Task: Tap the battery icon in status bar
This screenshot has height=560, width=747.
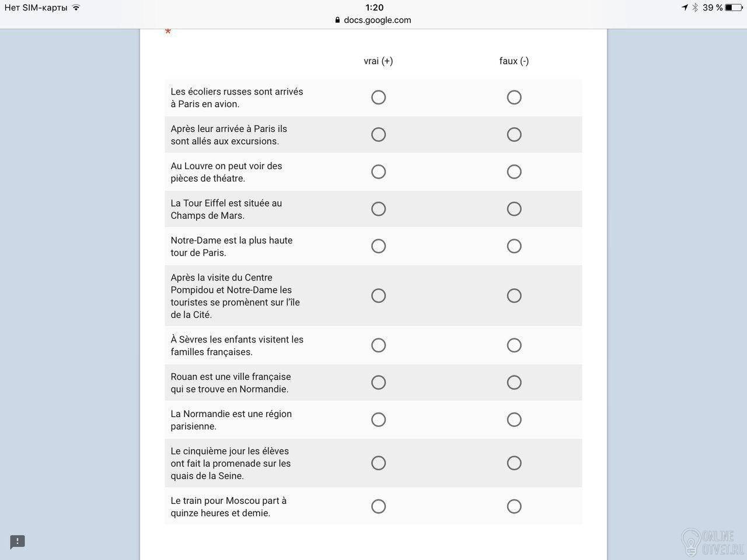Action: 733,8
